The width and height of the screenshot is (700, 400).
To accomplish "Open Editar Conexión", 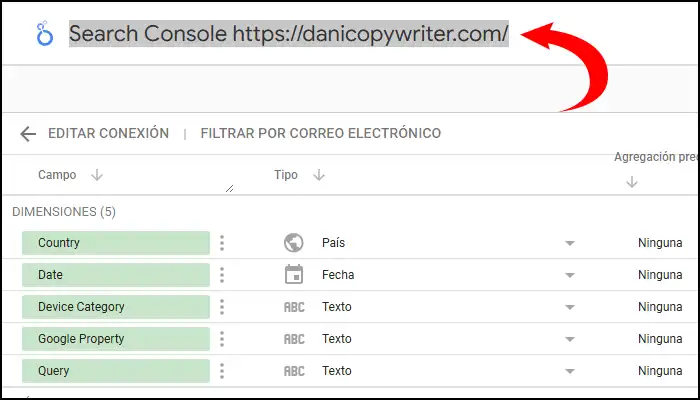I will pyautogui.click(x=108, y=133).
